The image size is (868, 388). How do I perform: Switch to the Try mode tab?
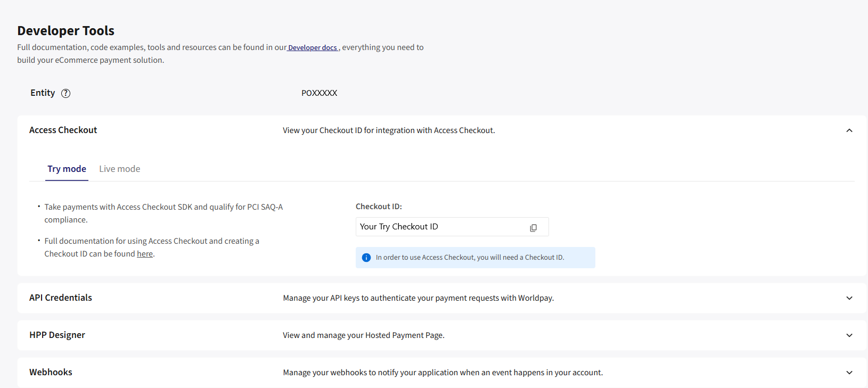click(67, 169)
